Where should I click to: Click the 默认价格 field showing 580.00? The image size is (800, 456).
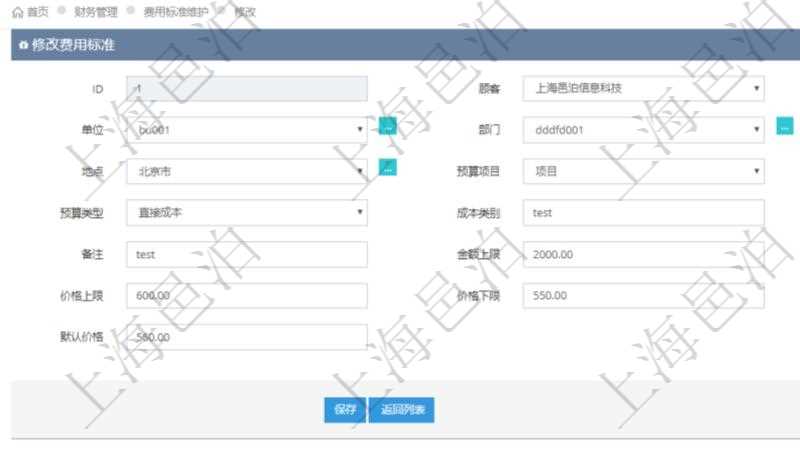[x=247, y=337]
